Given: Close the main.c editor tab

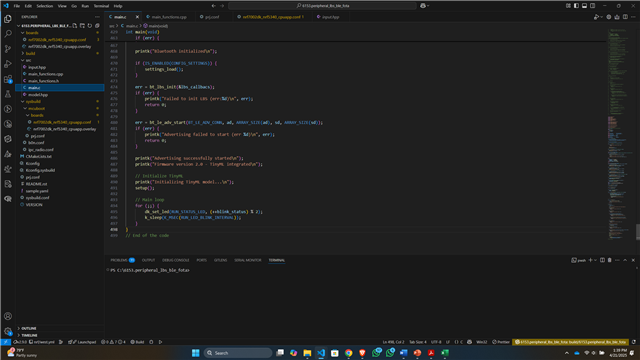Looking at the screenshot, I should (137, 17).
